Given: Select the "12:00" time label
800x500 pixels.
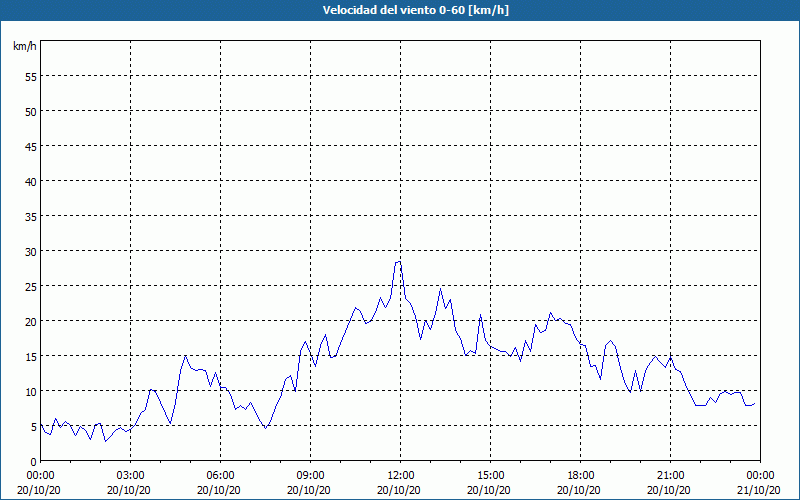Looking at the screenshot, I should (x=401, y=476).
